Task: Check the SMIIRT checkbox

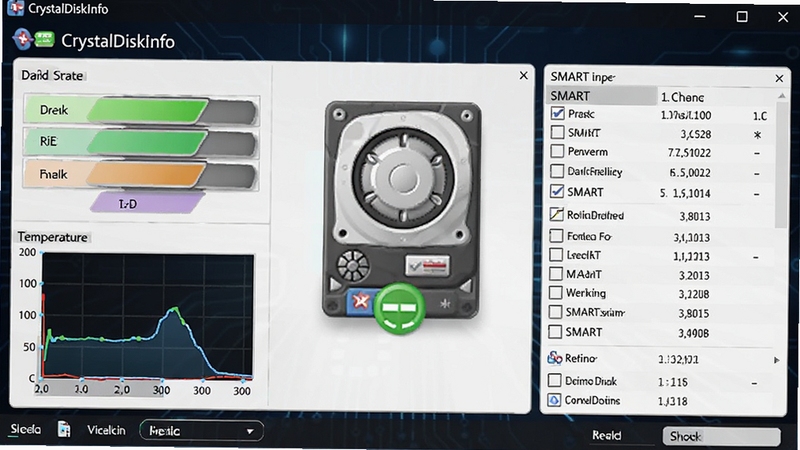Action: (557, 132)
